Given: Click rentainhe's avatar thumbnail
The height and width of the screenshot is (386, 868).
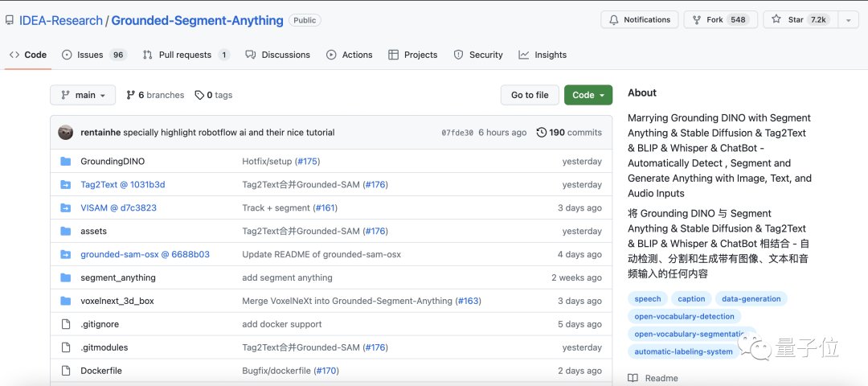Looking at the screenshot, I should point(66,133).
